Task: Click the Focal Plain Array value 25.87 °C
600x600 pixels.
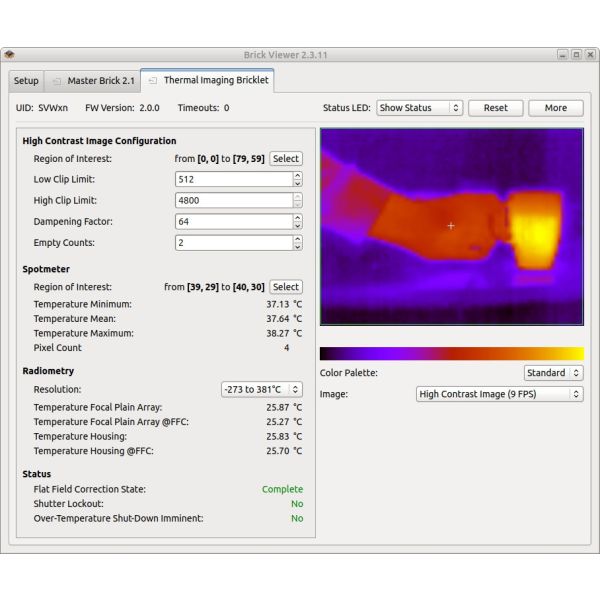Action: [284, 407]
